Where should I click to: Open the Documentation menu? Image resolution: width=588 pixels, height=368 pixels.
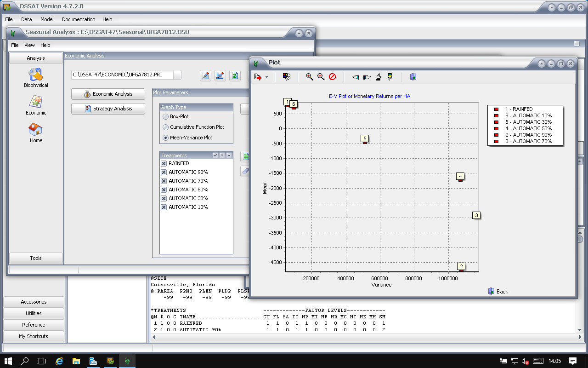point(79,19)
